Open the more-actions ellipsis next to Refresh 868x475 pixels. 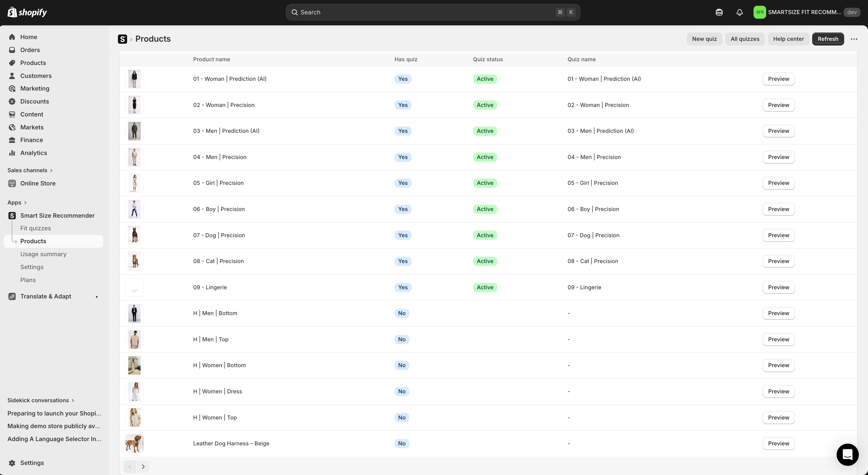[x=854, y=39]
